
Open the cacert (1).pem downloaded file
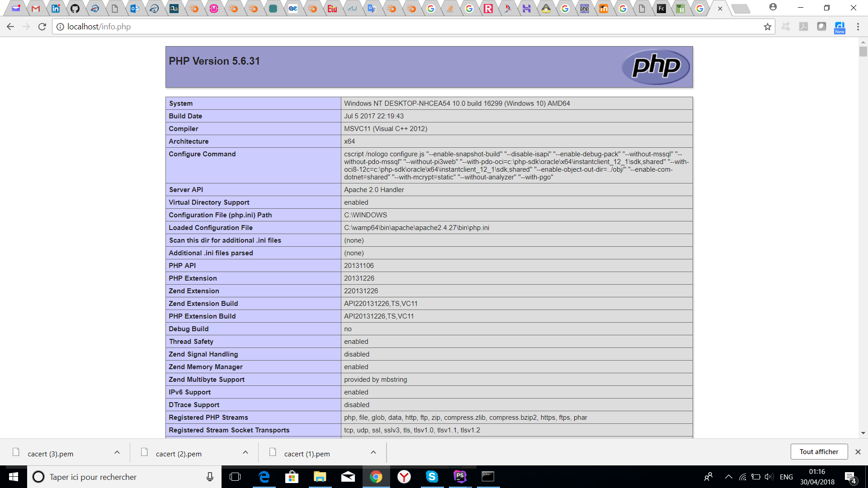pos(307,454)
